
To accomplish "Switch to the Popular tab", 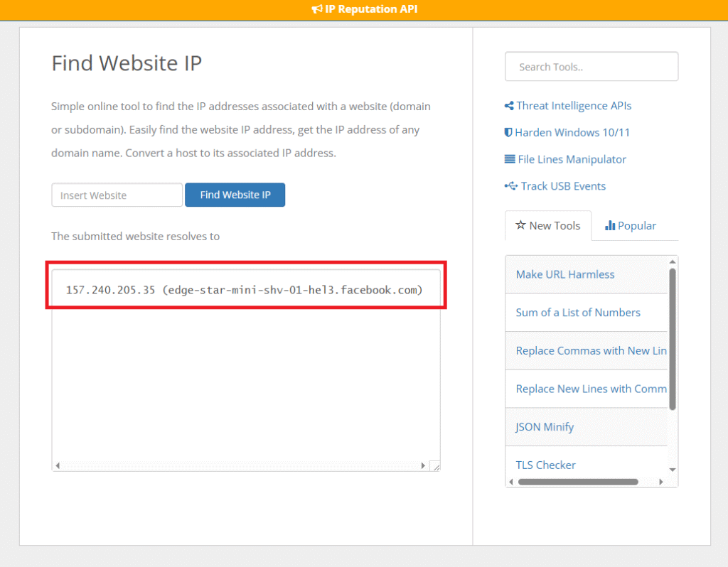I will tap(631, 225).
